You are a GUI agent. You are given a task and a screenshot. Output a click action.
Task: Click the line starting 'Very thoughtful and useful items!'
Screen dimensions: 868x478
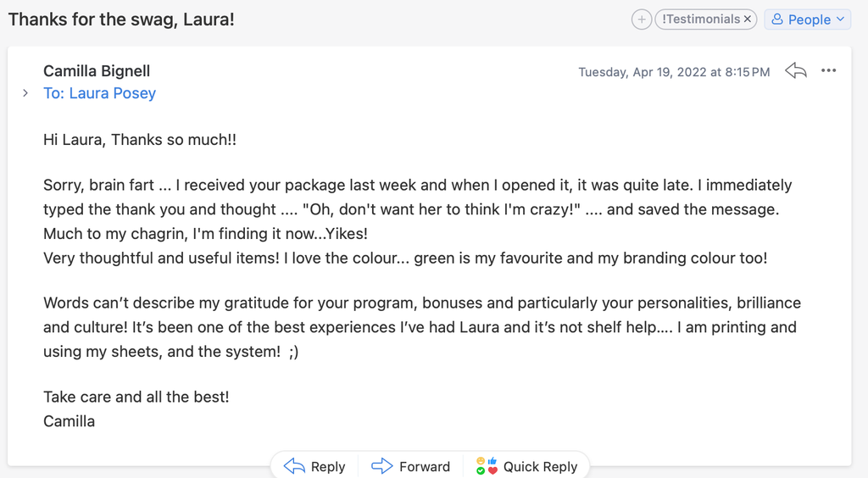405,258
